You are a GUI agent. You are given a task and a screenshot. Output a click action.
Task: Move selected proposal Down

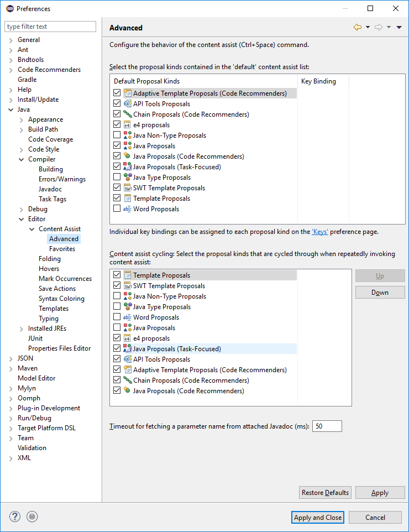(380, 293)
